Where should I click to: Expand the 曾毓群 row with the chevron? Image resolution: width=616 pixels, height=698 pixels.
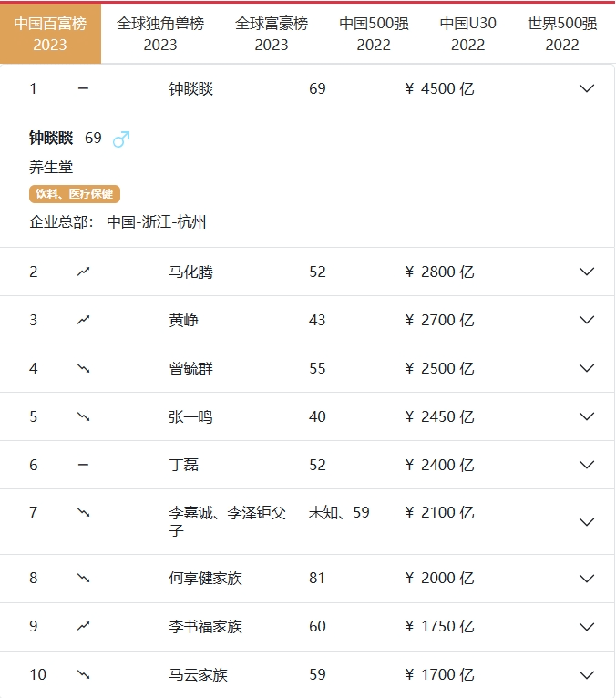pyautogui.click(x=587, y=368)
